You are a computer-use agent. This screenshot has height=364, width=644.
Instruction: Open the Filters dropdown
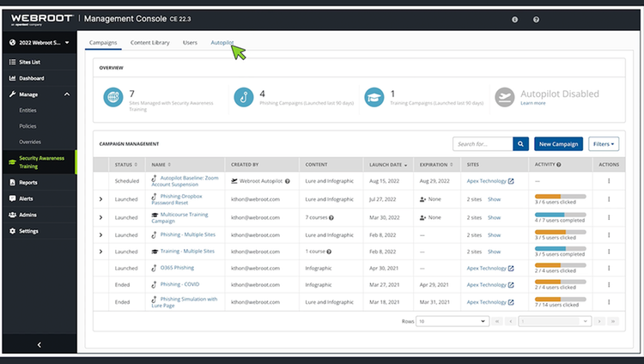[x=604, y=143]
